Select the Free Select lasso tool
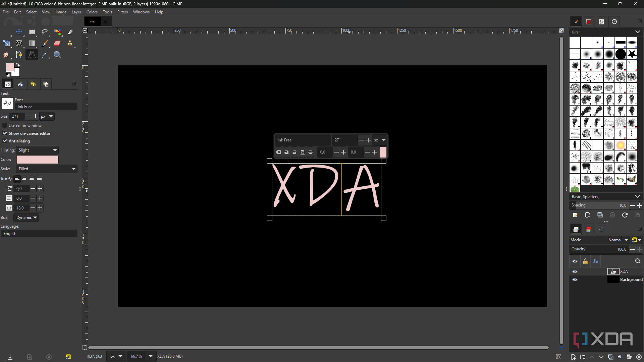Image resolution: width=644 pixels, height=362 pixels. (x=45, y=32)
